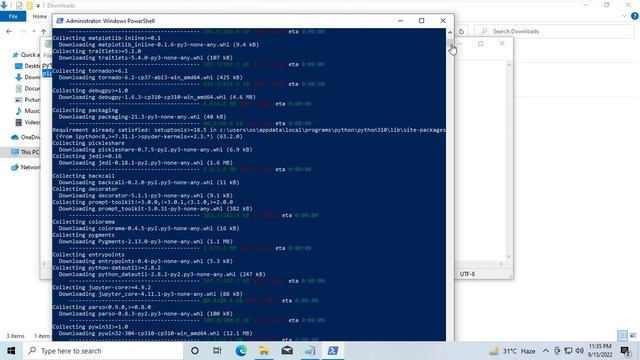The image size is (640, 360).
Task: Open Music in the navigation pane
Action: click(28, 111)
